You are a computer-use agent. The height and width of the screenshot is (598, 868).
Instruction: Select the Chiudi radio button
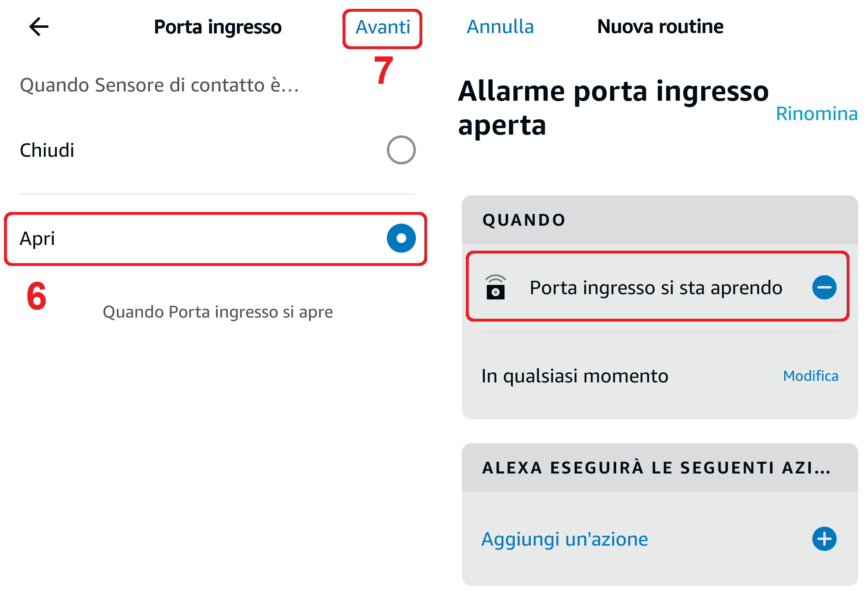click(x=401, y=150)
